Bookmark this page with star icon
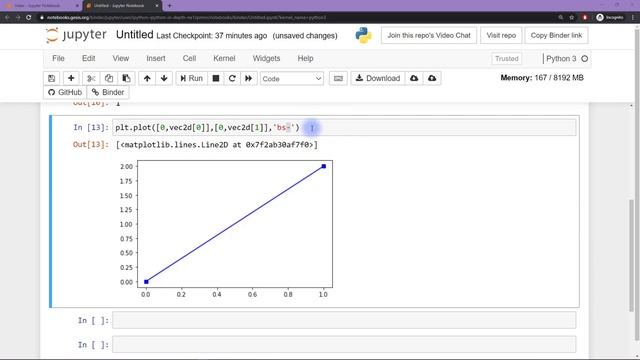The image size is (640, 360). (x=572, y=18)
